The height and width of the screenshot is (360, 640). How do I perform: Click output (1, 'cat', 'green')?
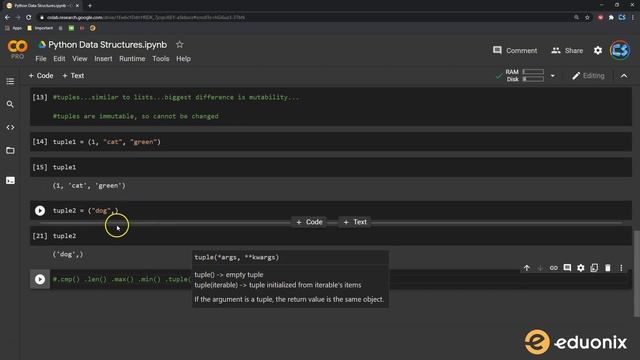89,186
